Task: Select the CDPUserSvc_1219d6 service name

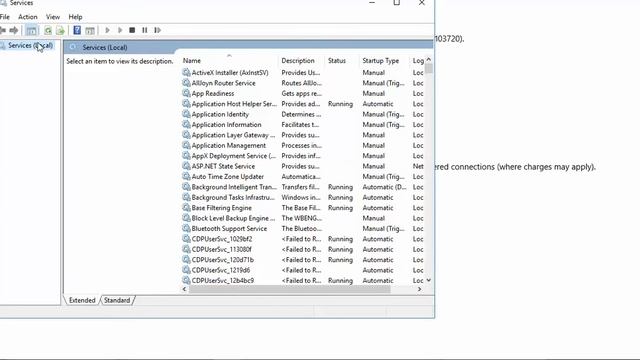Action: (x=221, y=270)
